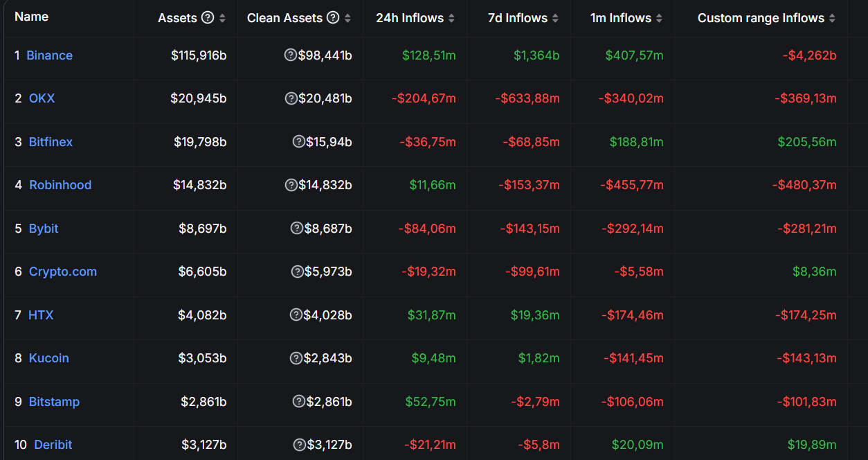Sort by Custom range Inflows arrows
Image resolution: width=868 pixels, height=460 pixels.
point(832,19)
